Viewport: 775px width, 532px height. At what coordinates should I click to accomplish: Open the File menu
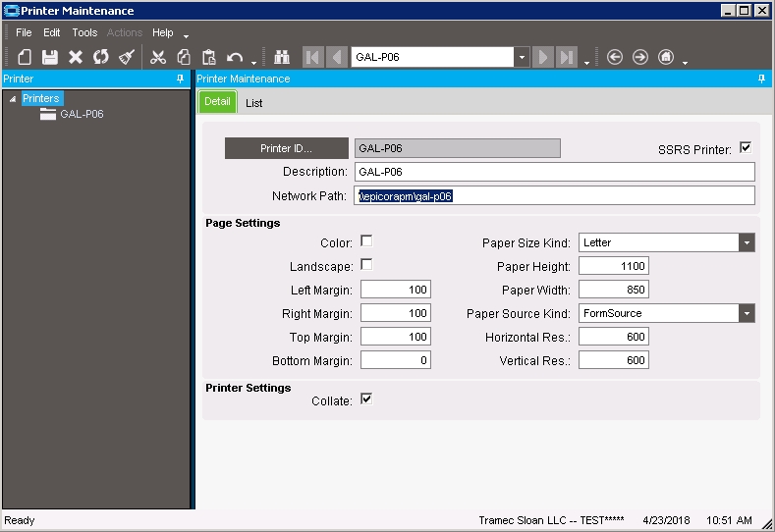24,32
